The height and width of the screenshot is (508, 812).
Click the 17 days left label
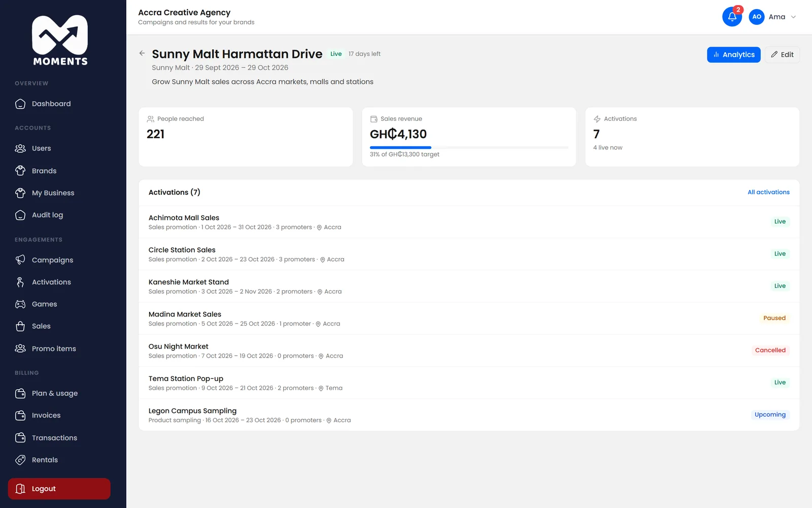(x=364, y=54)
